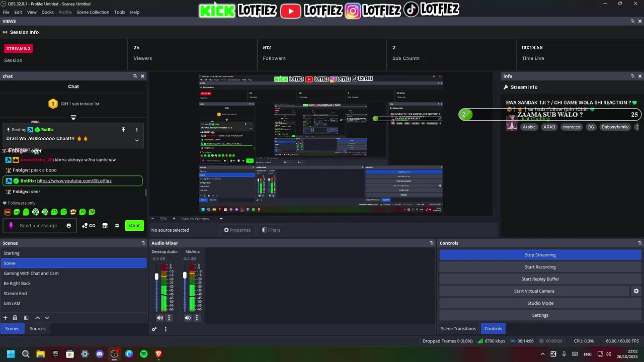Image resolution: width=644 pixels, height=362 pixels.
Task: Click the green Chat send button
Action: (134, 226)
